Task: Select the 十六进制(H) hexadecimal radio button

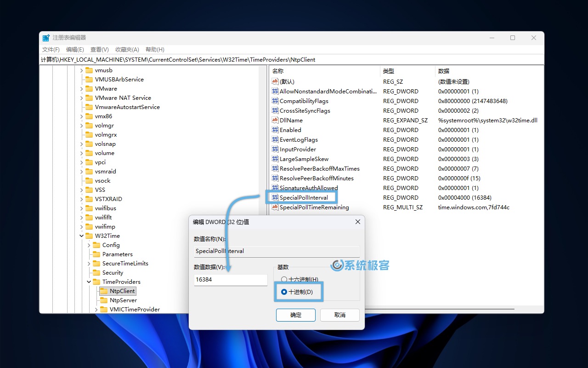Action: coord(284,279)
